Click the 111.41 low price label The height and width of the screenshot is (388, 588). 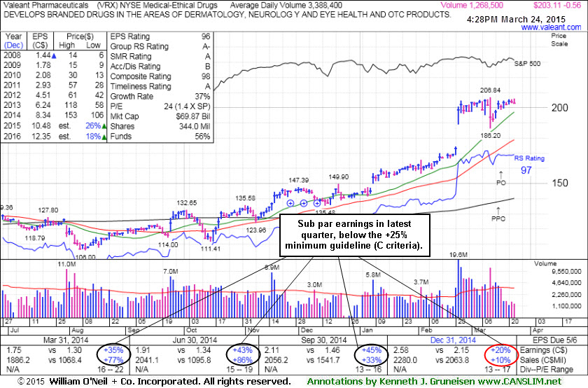coord(211,249)
